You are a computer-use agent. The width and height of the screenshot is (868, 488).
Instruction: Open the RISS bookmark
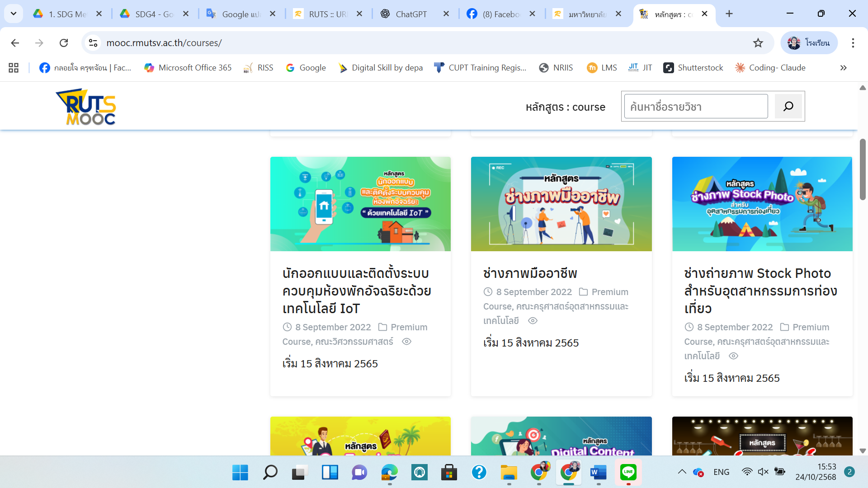click(258, 67)
